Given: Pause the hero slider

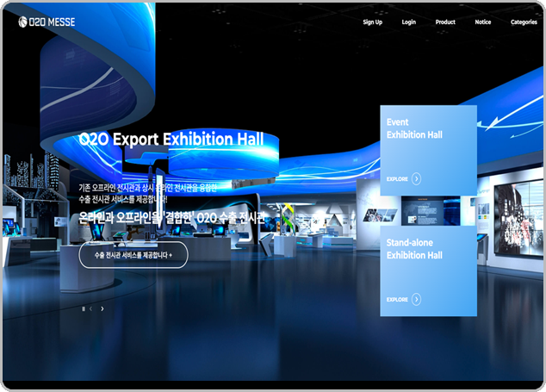Looking at the screenshot, I should [x=84, y=308].
